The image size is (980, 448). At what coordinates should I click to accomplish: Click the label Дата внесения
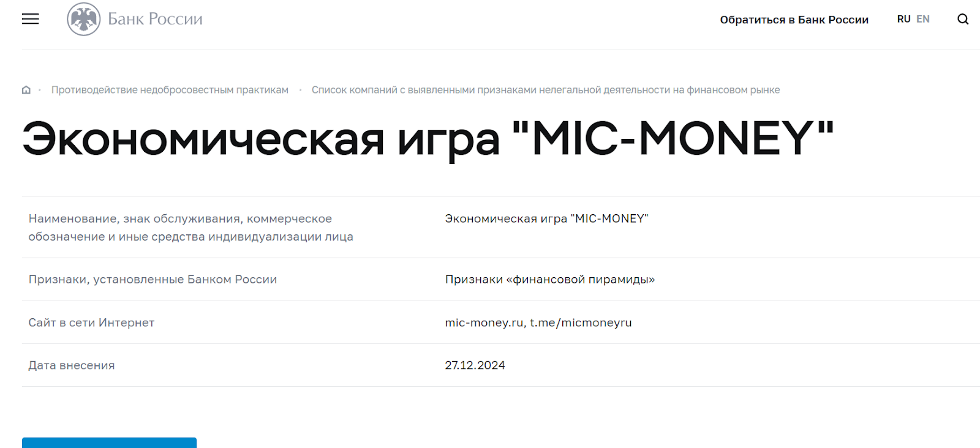[72, 365]
